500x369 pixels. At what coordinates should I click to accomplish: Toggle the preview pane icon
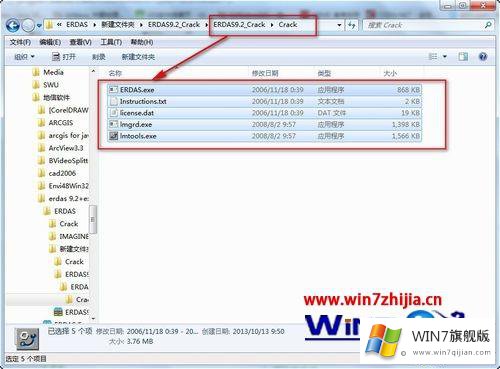click(463, 57)
